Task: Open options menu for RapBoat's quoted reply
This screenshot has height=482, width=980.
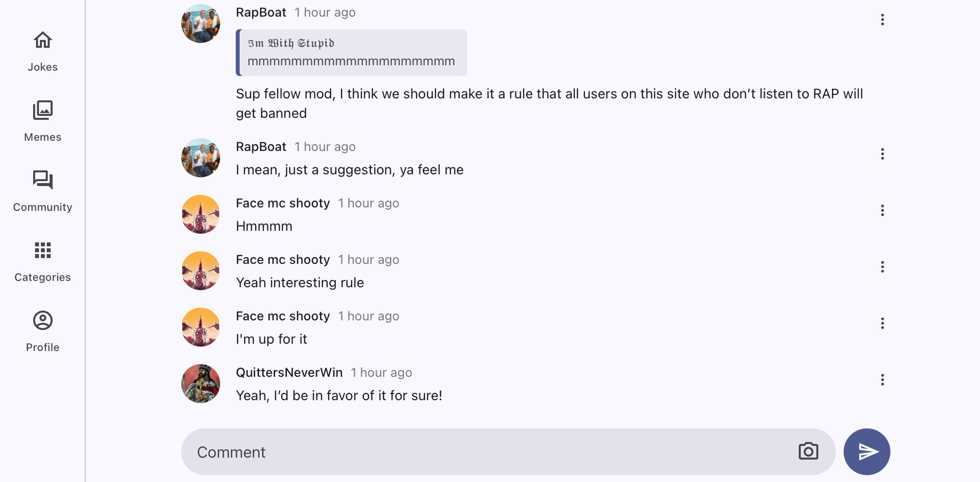Action: pyautogui.click(x=882, y=20)
